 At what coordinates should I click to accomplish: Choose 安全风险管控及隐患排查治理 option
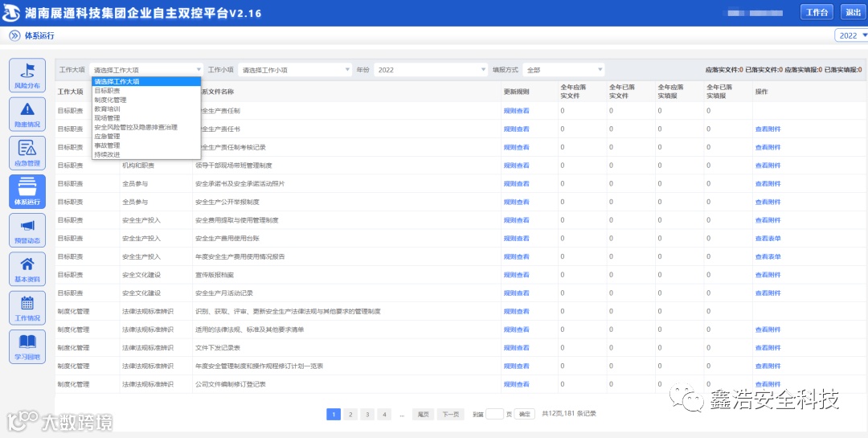click(x=146, y=127)
